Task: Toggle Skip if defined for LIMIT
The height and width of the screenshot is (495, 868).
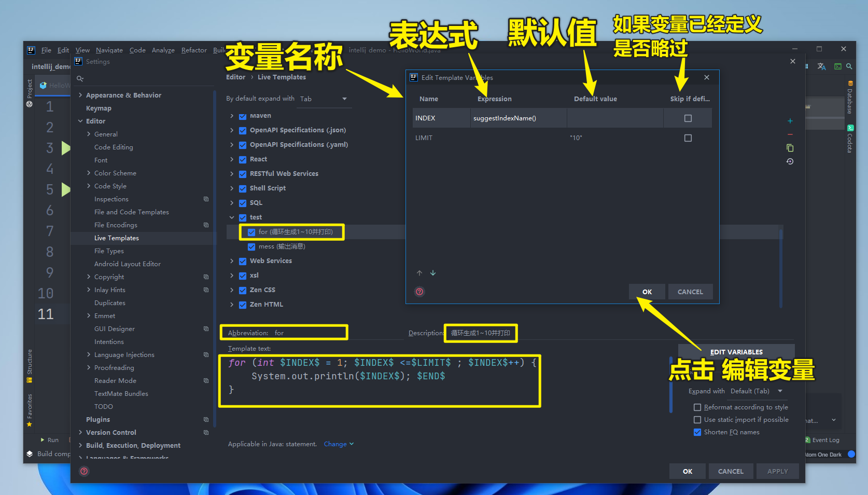Action: pyautogui.click(x=688, y=138)
